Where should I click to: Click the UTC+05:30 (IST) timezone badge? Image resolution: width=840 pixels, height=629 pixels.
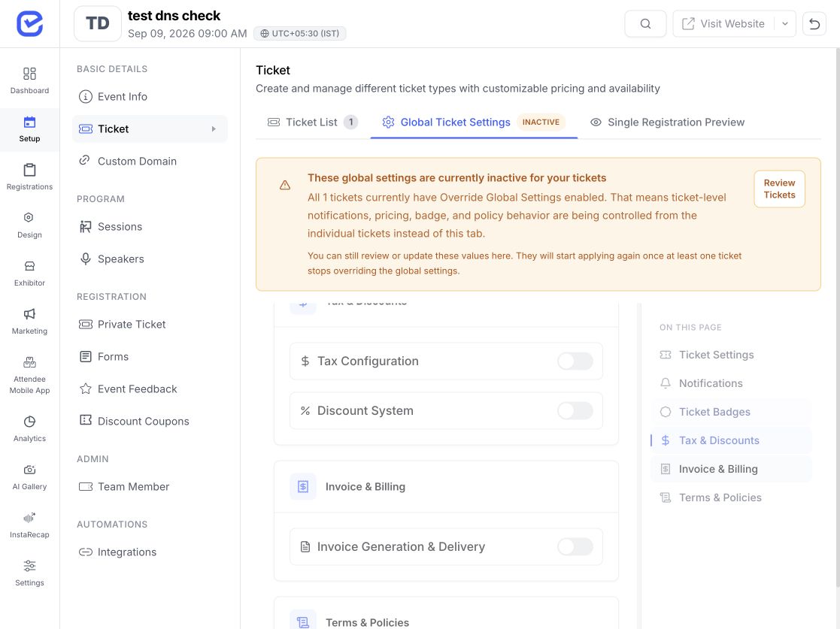(300, 33)
